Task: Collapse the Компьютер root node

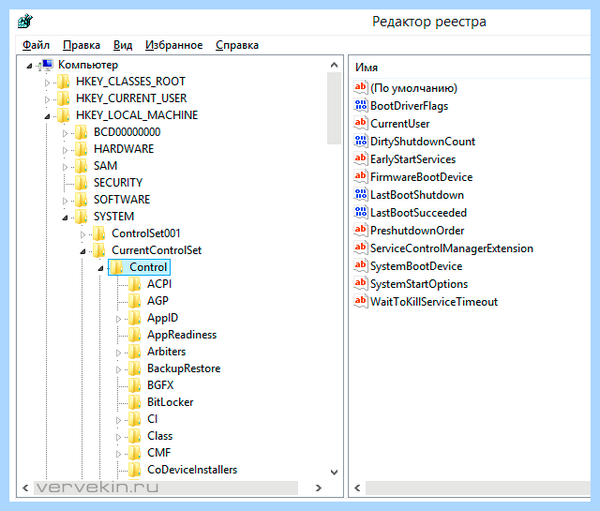Action: (29, 66)
